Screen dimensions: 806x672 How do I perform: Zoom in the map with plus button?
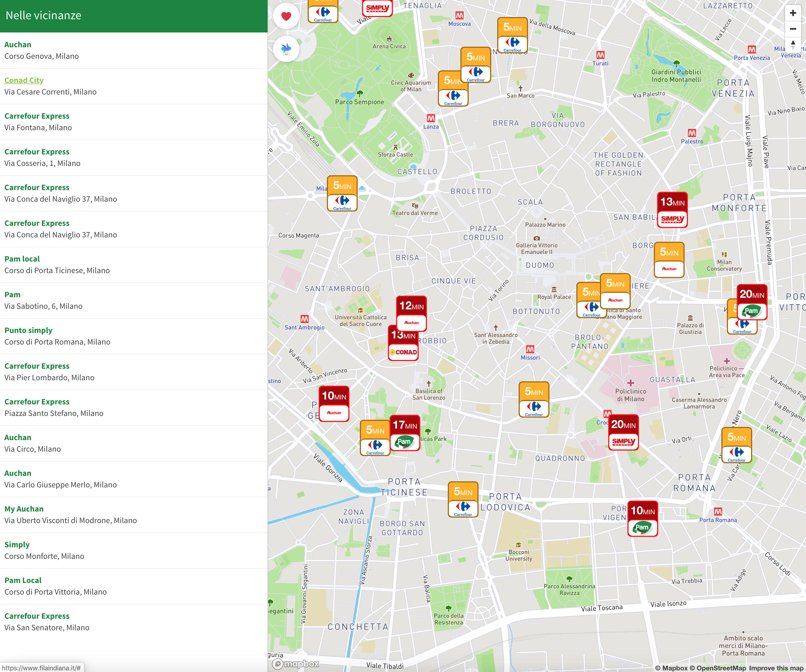(x=793, y=13)
